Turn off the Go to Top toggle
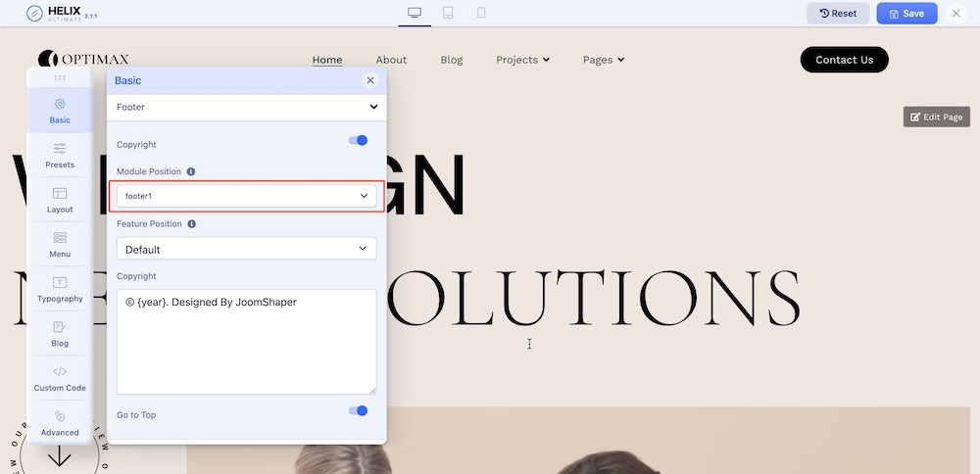Viewport: 980px width, 474px height. pyautogui.click(x=358, y=411)
